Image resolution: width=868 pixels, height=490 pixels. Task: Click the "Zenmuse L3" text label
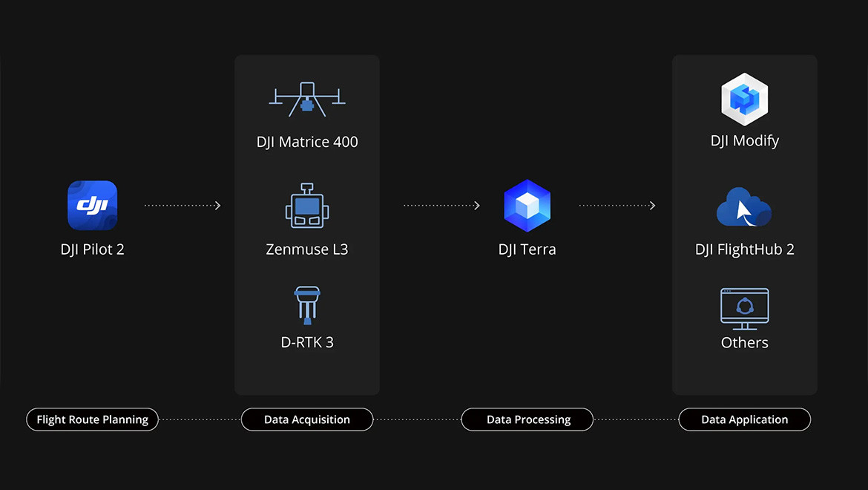tap(307, 249)
